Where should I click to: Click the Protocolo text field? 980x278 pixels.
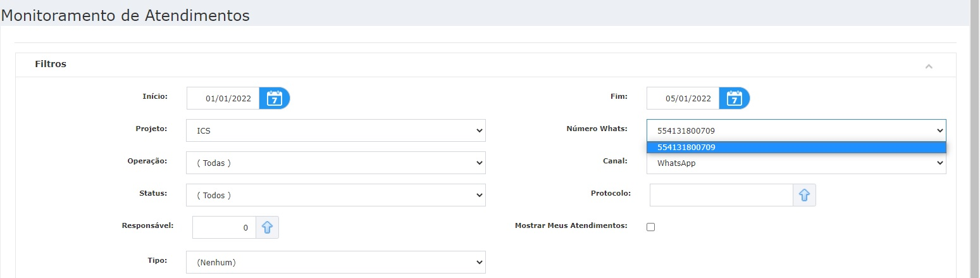721,195
